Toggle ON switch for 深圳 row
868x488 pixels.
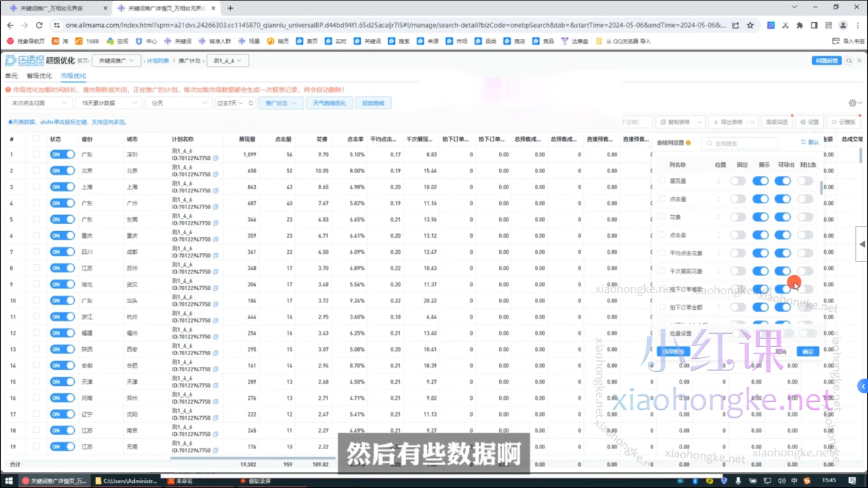click(62, 155)
